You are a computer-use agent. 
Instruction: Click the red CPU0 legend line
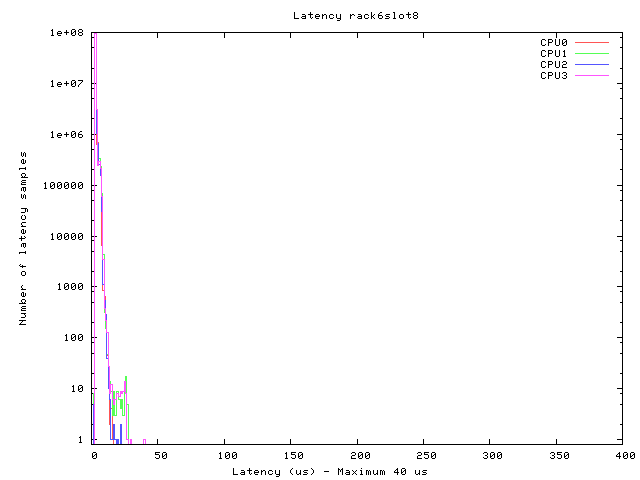coord(592,42)
